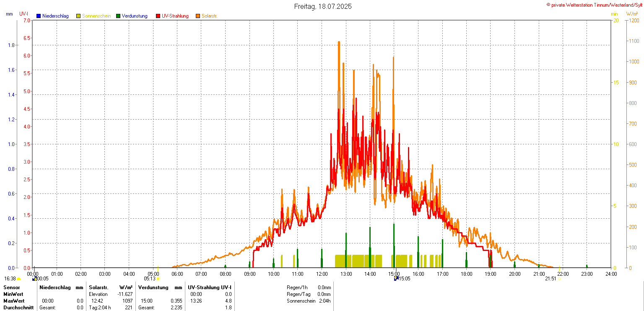Click the moon icon next to 15:05
Image resolution: width=644 pixels, height=311 pixels.
click(396, 278)
